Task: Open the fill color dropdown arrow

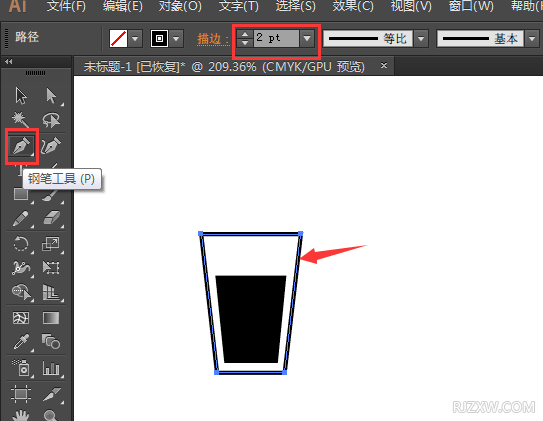Action: pyautogui.click(x=135, y=38)
